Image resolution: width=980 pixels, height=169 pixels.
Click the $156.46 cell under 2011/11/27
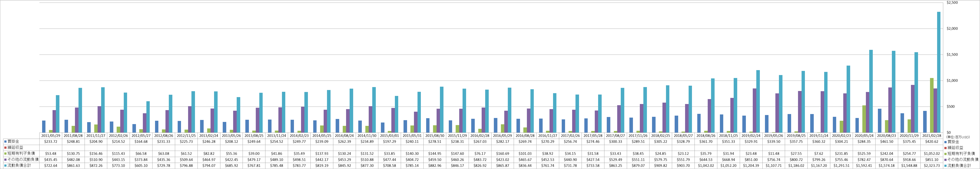(96, 153)
